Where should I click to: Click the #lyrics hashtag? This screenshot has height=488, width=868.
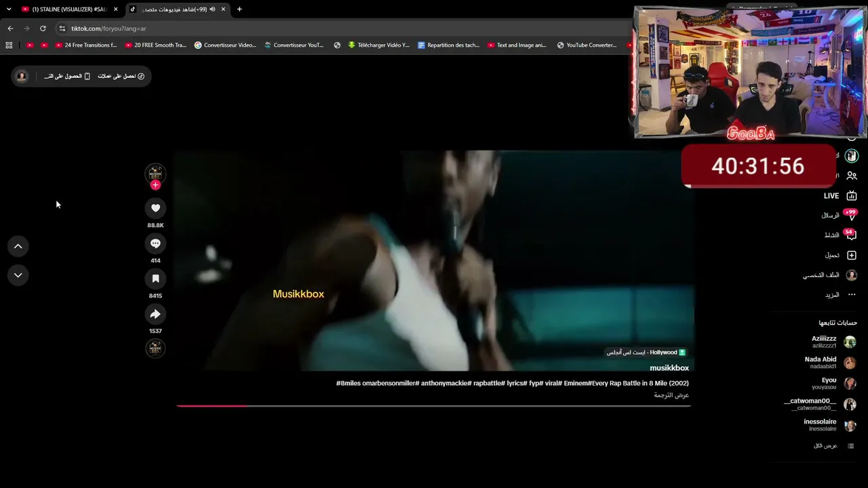tap(516, 384)
